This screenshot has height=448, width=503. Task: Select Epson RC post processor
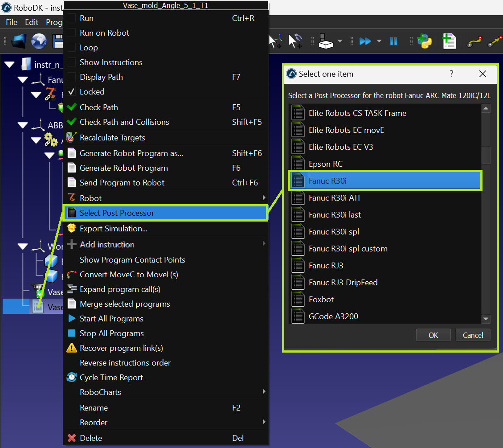pyautogui.click(x=385, y=164)
